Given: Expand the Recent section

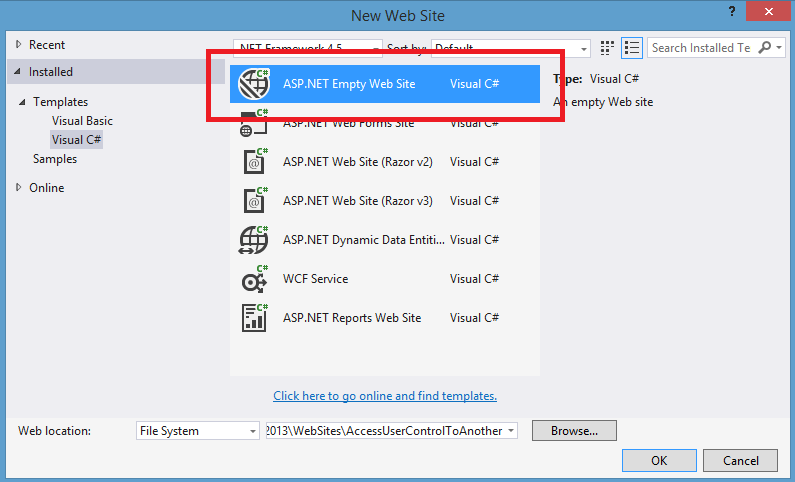Looking at the screenshot, I should pos(18,45).
